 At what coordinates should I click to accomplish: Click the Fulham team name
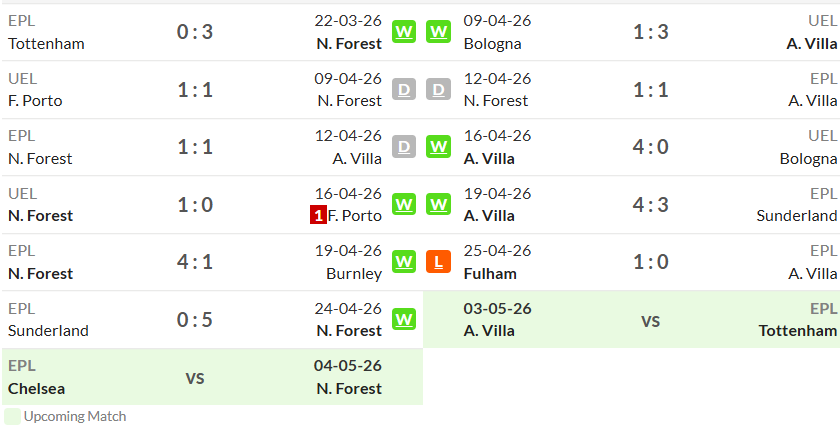click(x=490, y=274)
